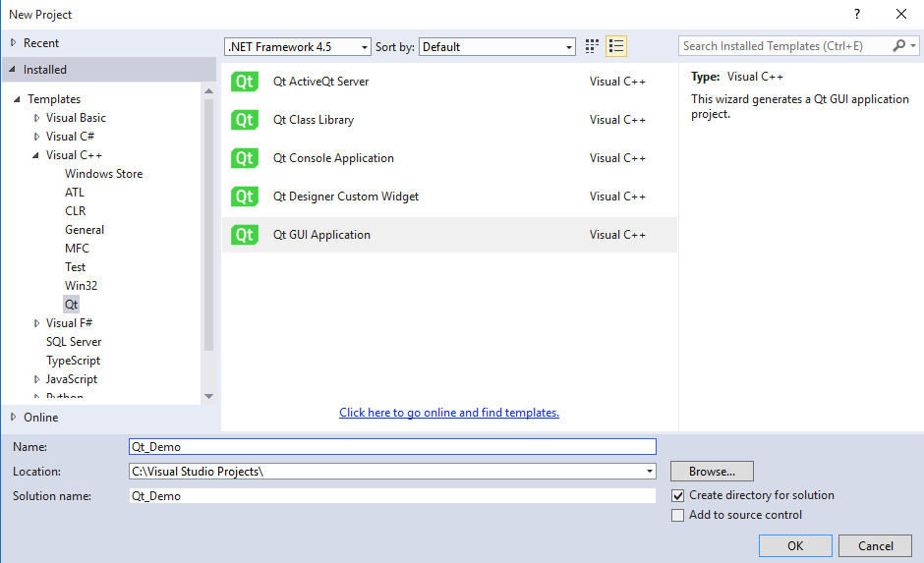Screen dimensions: 924x563
Task: Open search options dropdown arrow
Action: click(913, 45)
